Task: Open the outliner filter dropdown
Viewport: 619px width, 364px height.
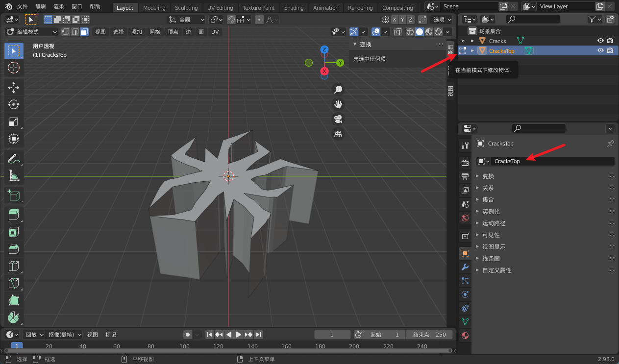Action: pos(594,19)
